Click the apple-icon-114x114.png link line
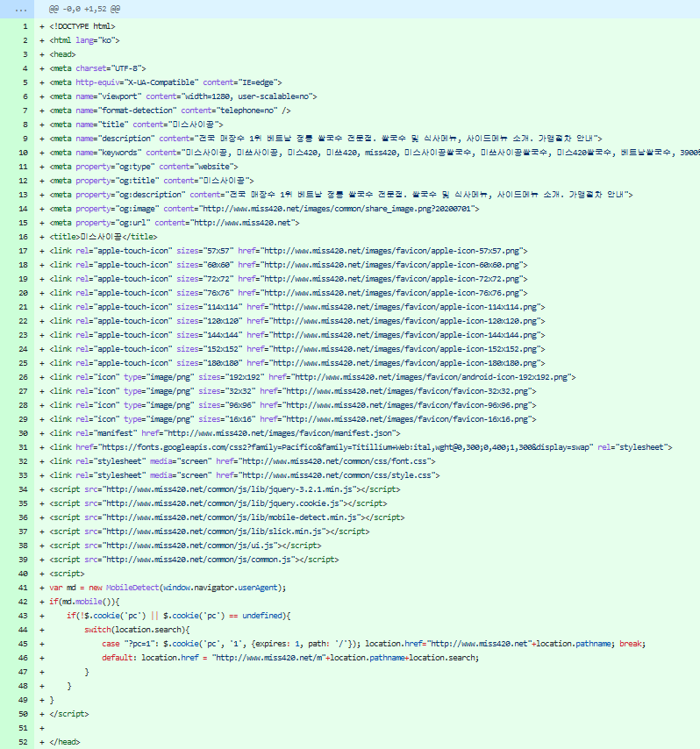This screenshot has width=700, height=749. [x=297, y=307]
